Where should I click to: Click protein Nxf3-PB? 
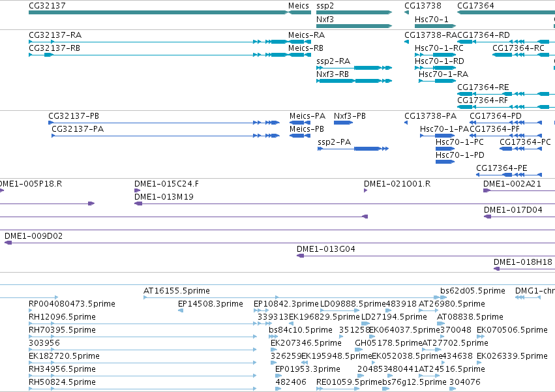350,116
